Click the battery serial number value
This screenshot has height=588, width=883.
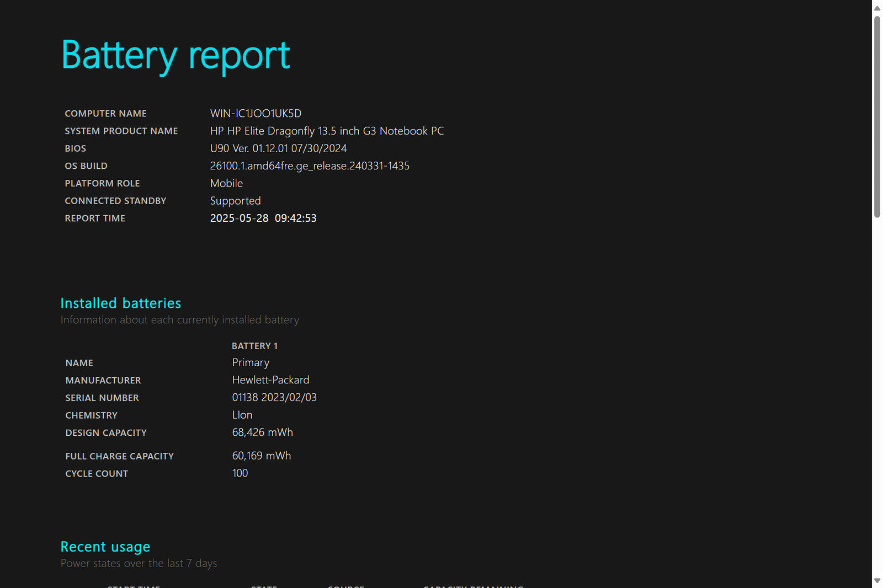(x=274, y=398)
